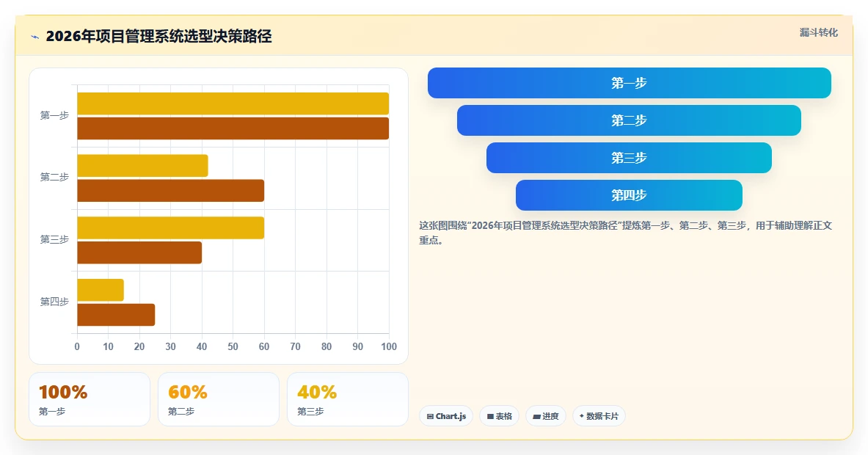Viewport: 868px width, 455px height.
Task: Click the yellow 第三步 chart bar
Action: click(170, 227)
